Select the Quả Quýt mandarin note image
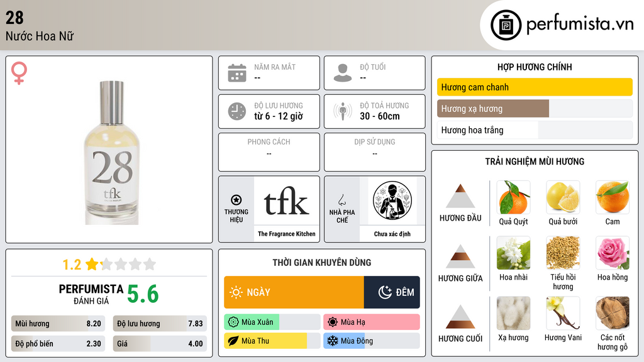This screenshot has height=362, width=644. pyautogui.click(x=513, y=197)
